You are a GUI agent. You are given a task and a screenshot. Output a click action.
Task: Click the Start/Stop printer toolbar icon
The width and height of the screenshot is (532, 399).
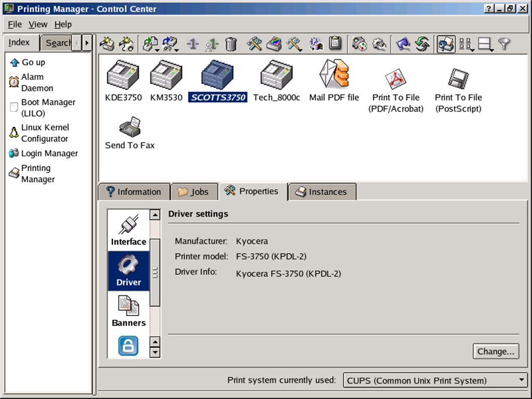[x=151, y=44]
